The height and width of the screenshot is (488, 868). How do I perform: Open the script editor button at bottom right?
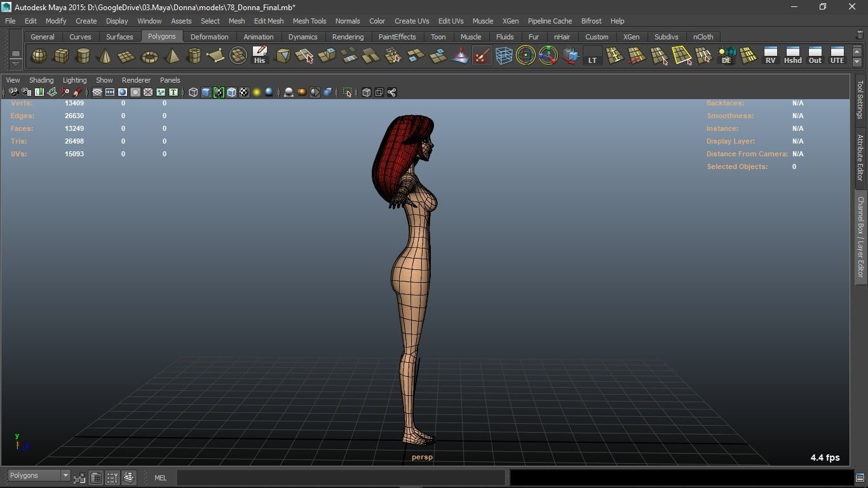coord(860,478)
